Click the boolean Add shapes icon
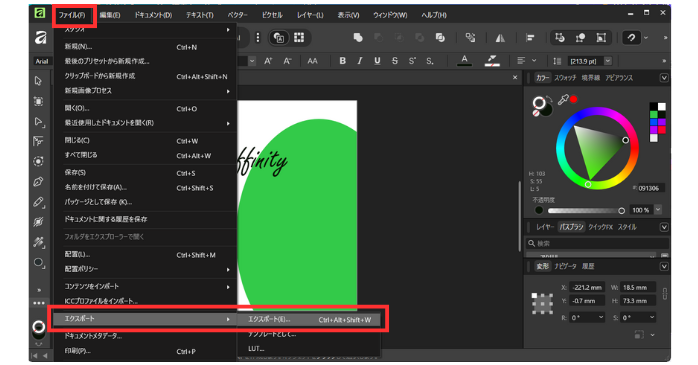Screen dimensions: 698x365 [358, 38]
